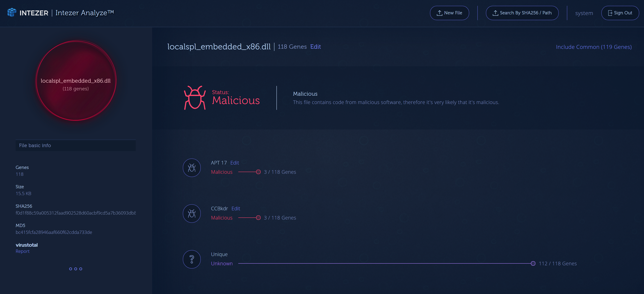This screenshot has width=644, height=294.
Task: Click the middle pagination dot
Action: [76, 269]
